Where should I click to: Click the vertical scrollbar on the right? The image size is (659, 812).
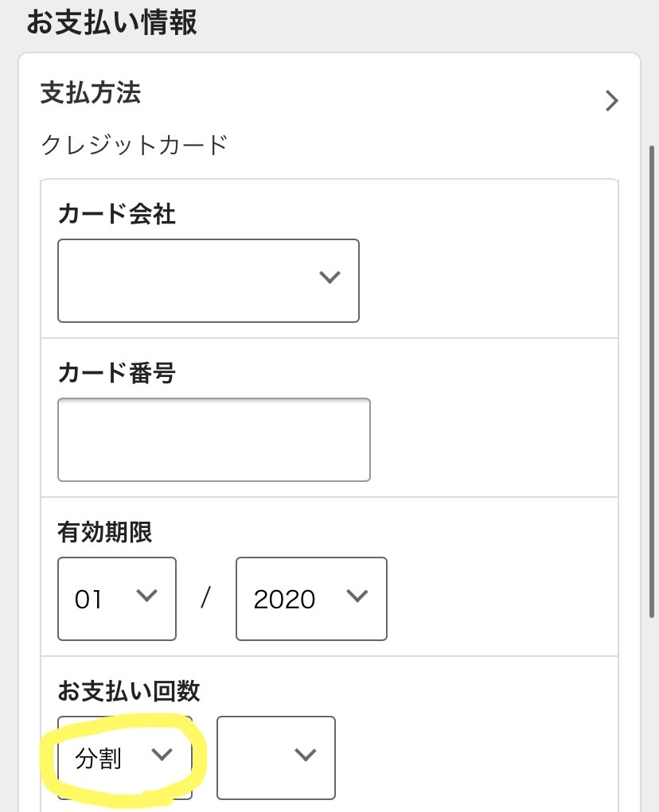653,382
